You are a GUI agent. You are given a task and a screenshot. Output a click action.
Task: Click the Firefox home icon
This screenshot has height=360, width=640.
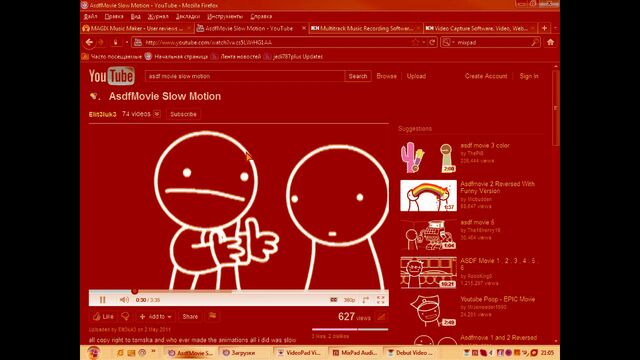[550, 42]
